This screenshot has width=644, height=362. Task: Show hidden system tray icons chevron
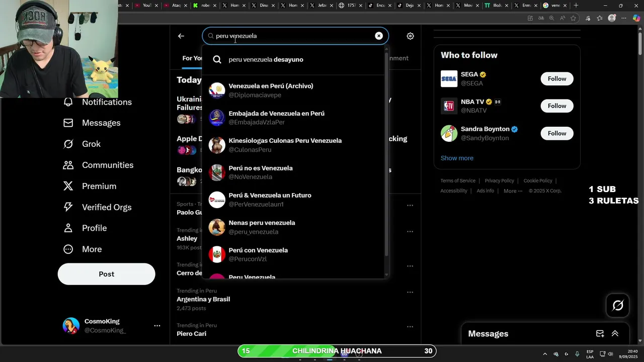click(x=545, y=354)
